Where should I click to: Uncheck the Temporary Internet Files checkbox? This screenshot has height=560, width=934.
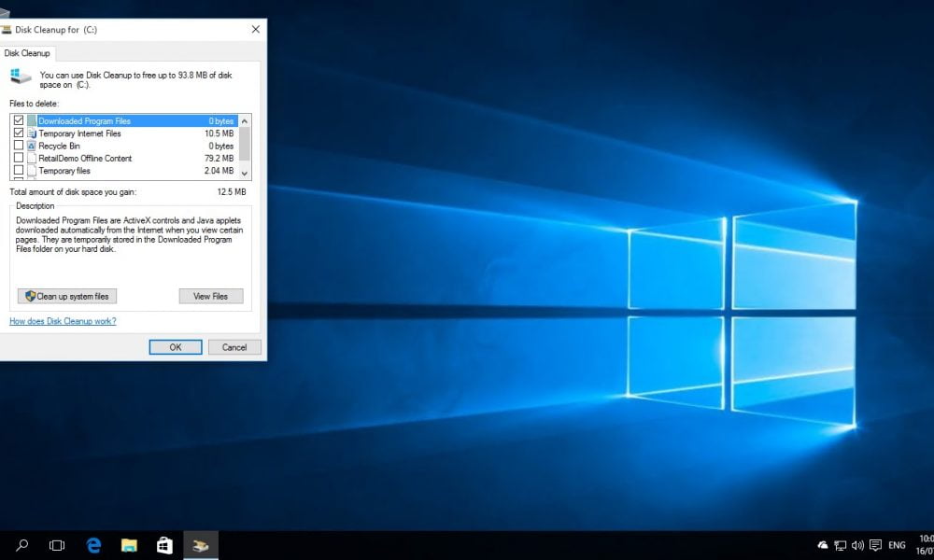tap(17, 133)
